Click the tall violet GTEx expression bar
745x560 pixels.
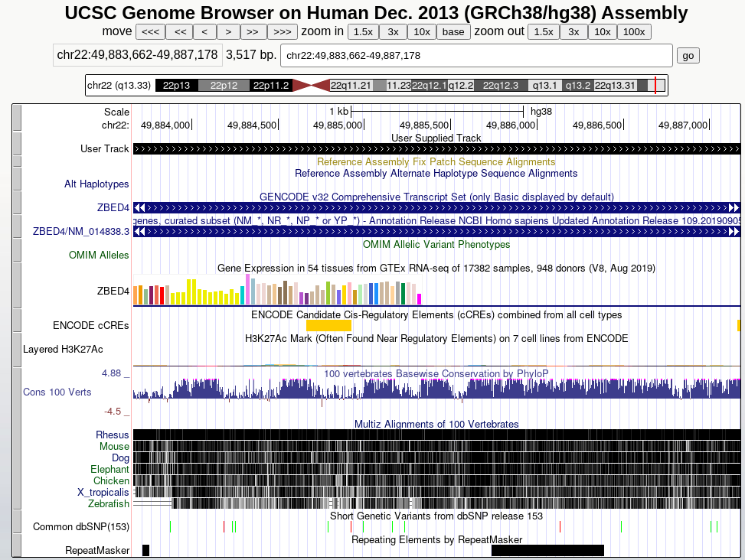(x=247, y=289)
